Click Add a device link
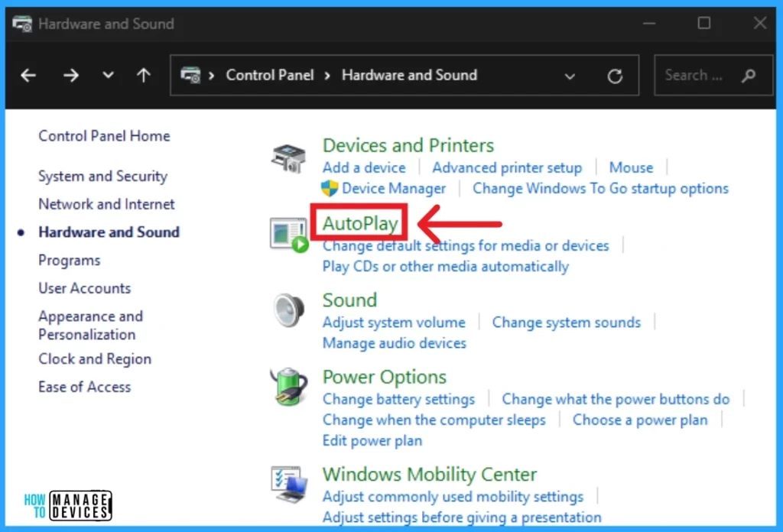This screenshot has height=532, width=783. [364, 167]
